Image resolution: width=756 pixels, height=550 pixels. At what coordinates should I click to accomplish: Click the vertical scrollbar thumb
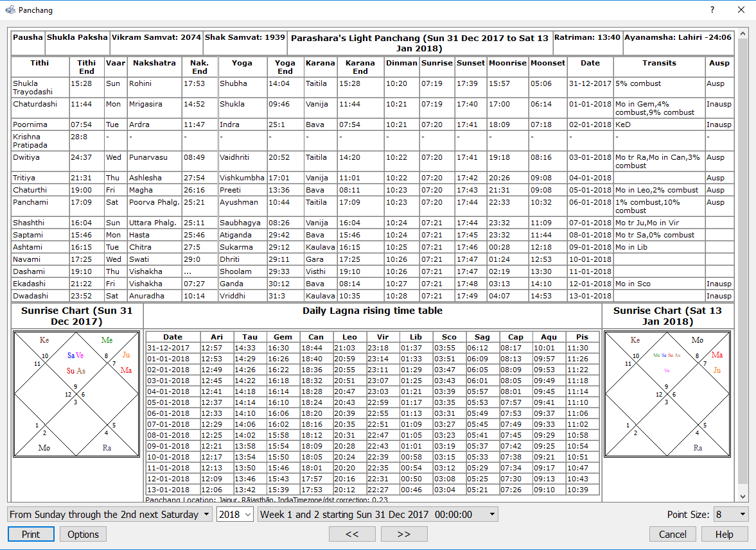point(743,262)
